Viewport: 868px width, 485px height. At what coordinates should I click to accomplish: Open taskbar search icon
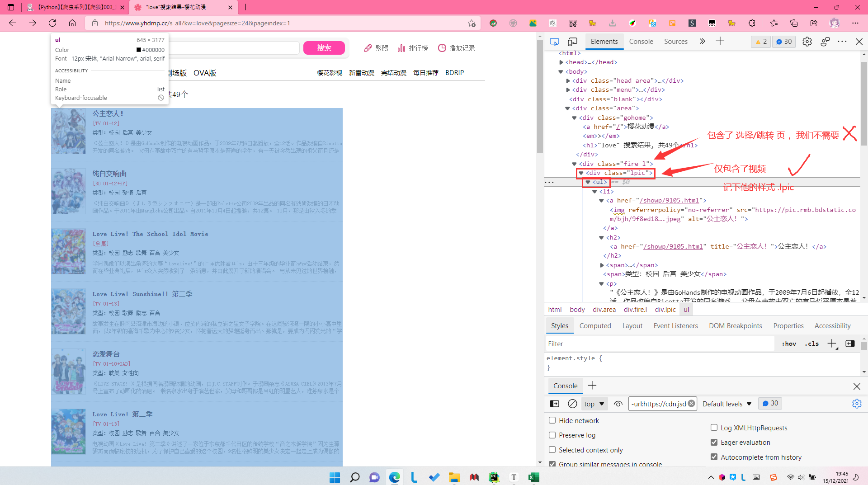tap(355, 477)
